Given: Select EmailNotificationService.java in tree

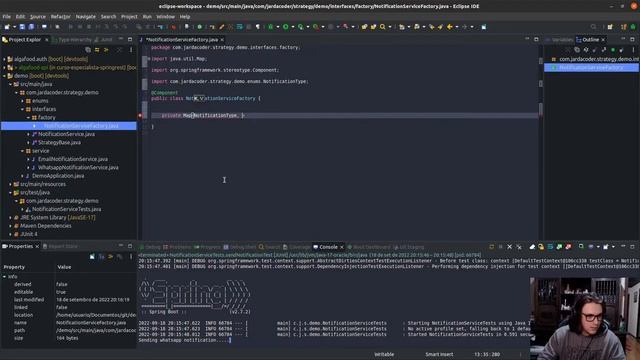Looking at the screenshot, I should (73, 159).
